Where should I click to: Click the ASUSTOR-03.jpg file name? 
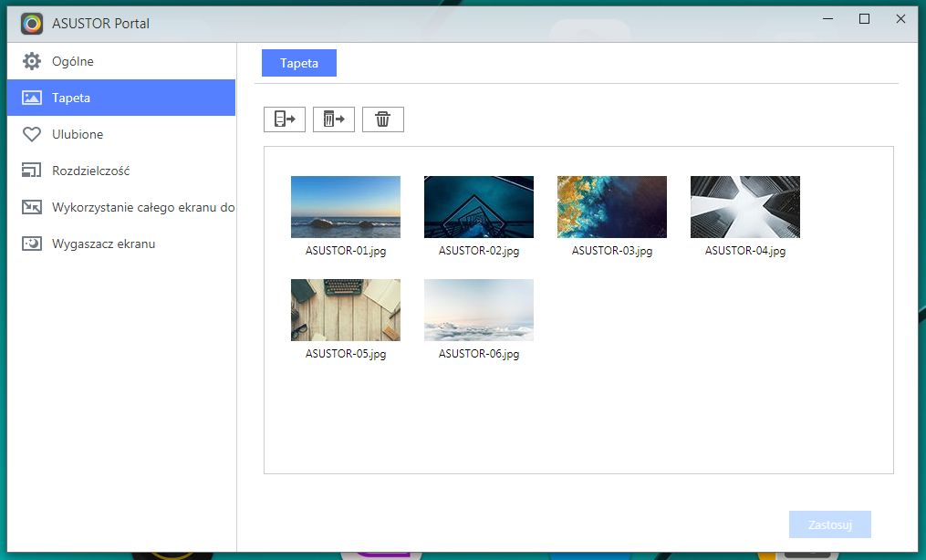point(612,251)
